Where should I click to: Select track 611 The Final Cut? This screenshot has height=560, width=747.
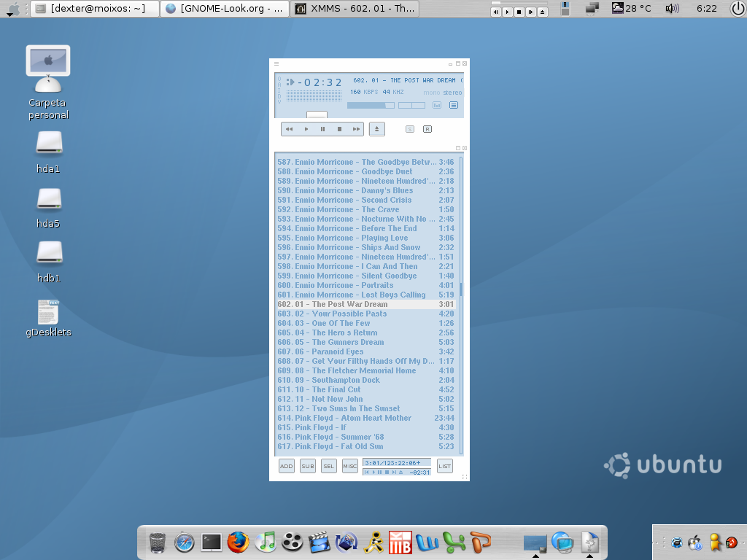[366, 389]
